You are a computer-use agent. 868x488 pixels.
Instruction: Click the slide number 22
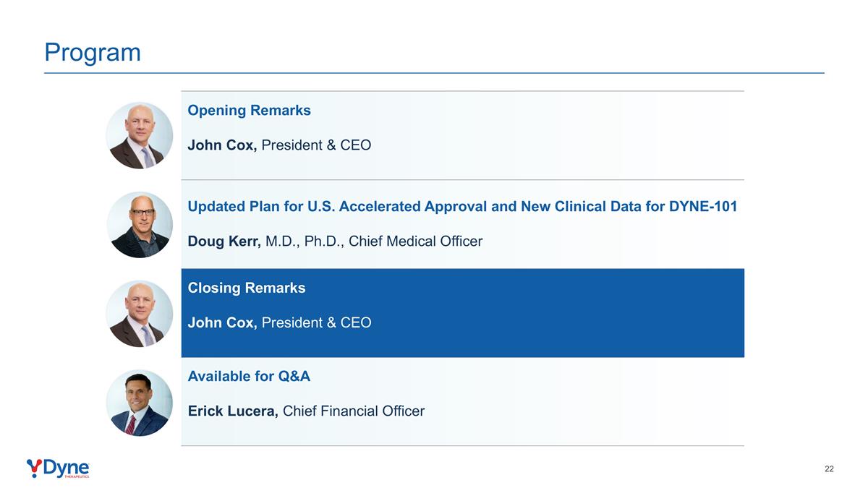coord(829,469)
